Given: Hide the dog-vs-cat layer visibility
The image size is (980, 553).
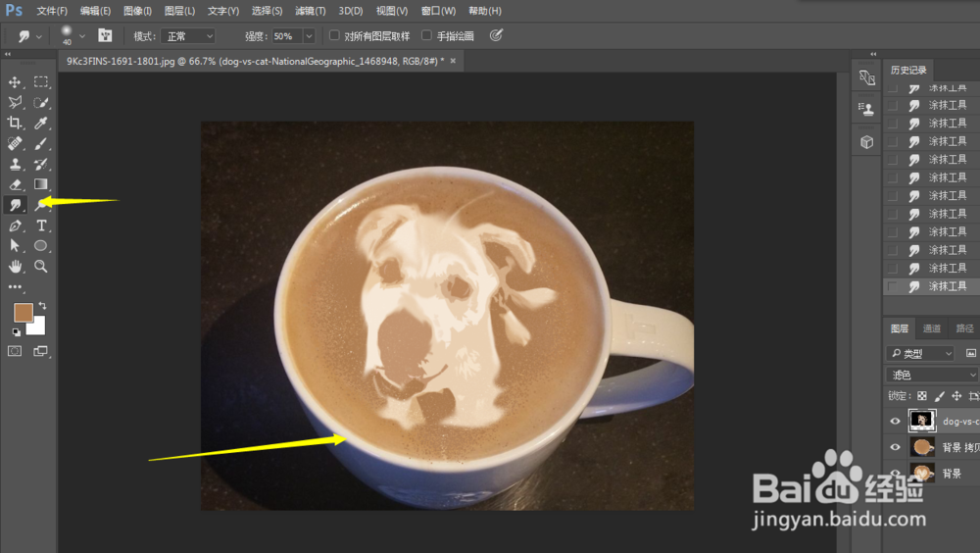Looking at the screenshot, I should [x=895, y=421].
